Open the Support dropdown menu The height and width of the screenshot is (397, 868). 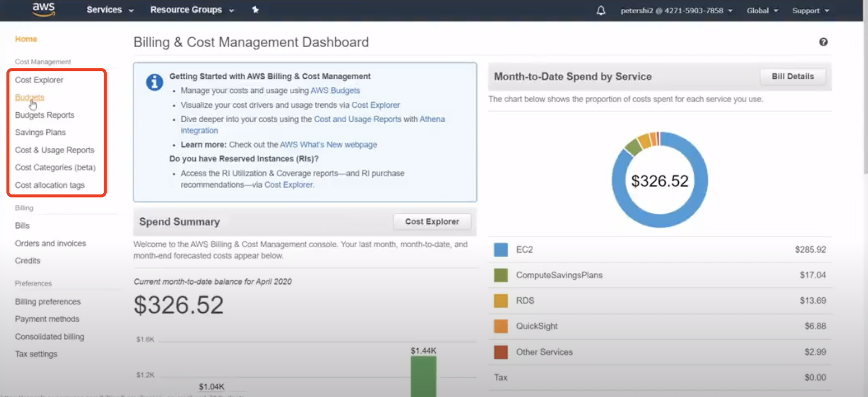click(x=810, y=10)
